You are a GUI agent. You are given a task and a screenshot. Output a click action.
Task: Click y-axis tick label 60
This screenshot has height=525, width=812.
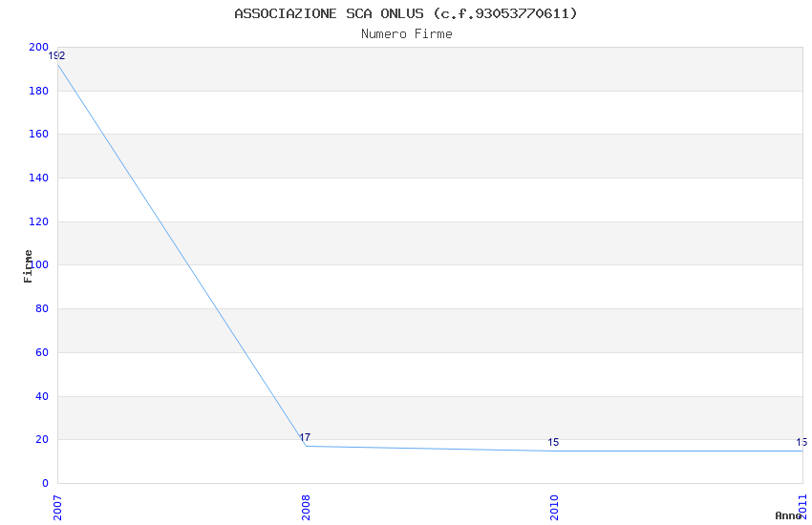42,353
